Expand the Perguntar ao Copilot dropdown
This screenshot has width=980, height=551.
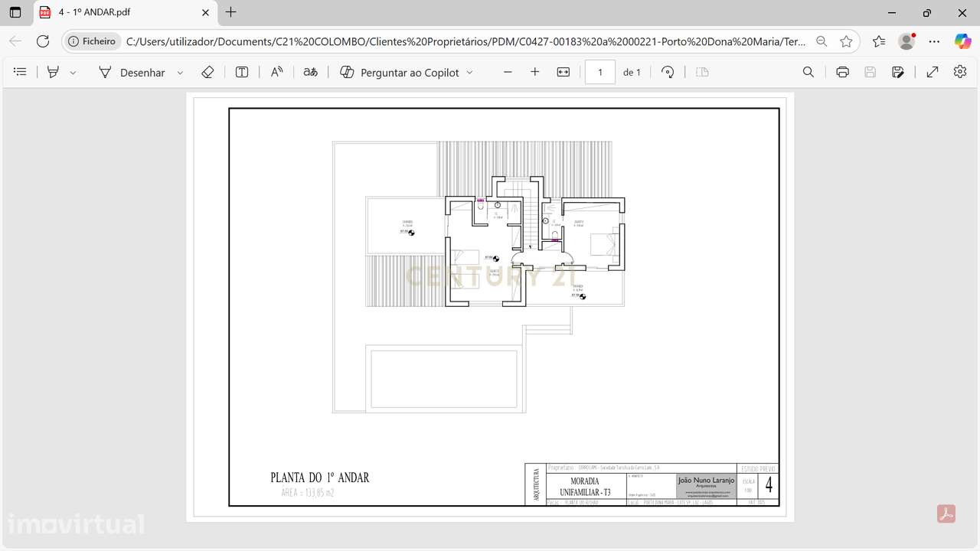point(469,72)
